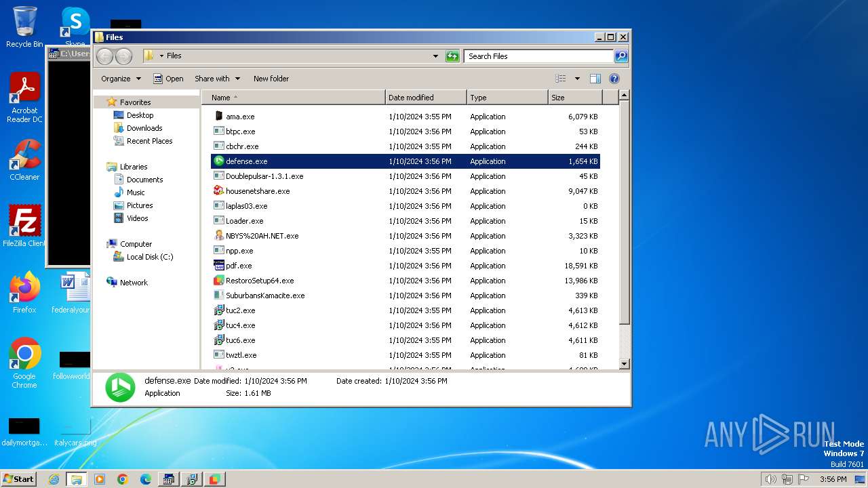Click the breadcrumb arrow before Files
Image resolution: width=868 pixels, height=488 pixels.
click(161, 56)
